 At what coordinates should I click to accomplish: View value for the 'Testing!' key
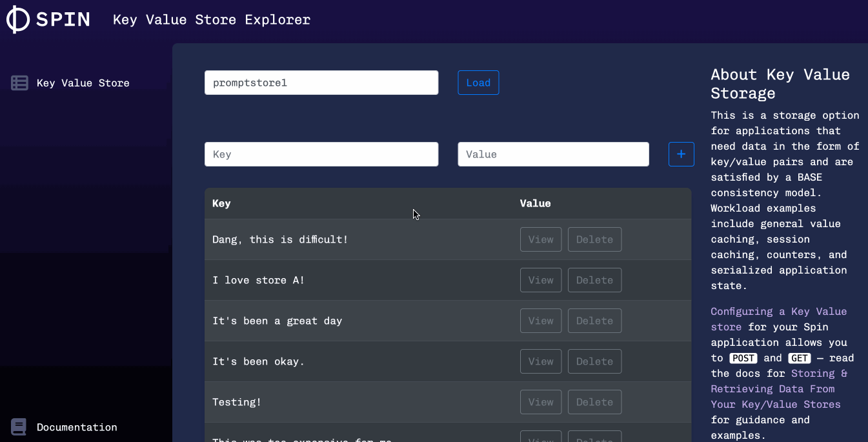click(x=541, y=402)
